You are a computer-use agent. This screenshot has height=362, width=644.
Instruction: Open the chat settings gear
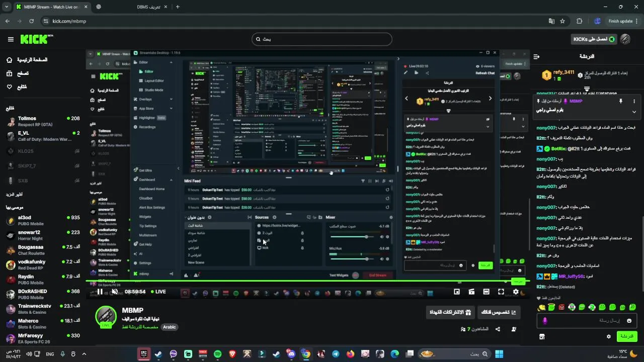[x=608, y=336]
